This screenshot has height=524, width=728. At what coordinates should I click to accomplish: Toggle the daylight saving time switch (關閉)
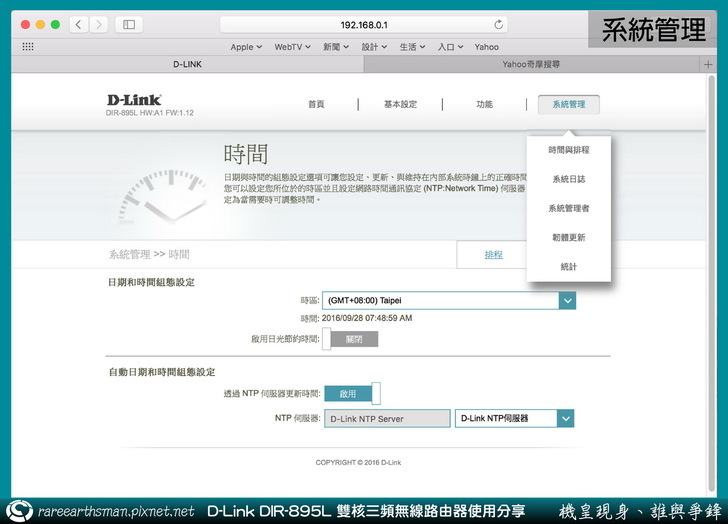(x=350, y=339)
